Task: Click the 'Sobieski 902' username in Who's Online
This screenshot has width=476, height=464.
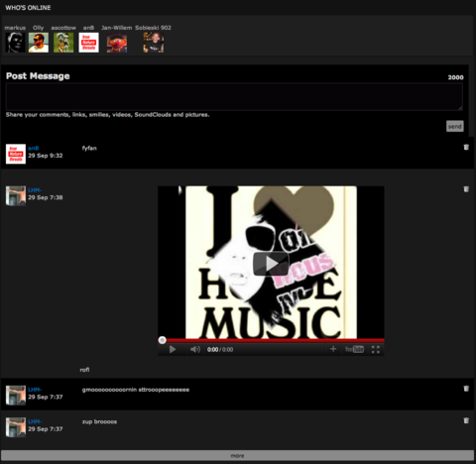Action: (x=153, y=28)
